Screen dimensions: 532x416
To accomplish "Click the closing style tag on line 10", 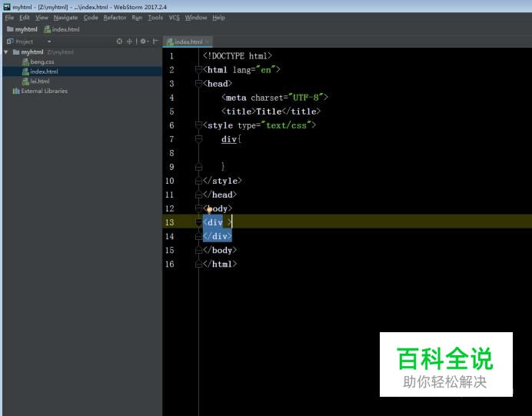I will (222, 181).
